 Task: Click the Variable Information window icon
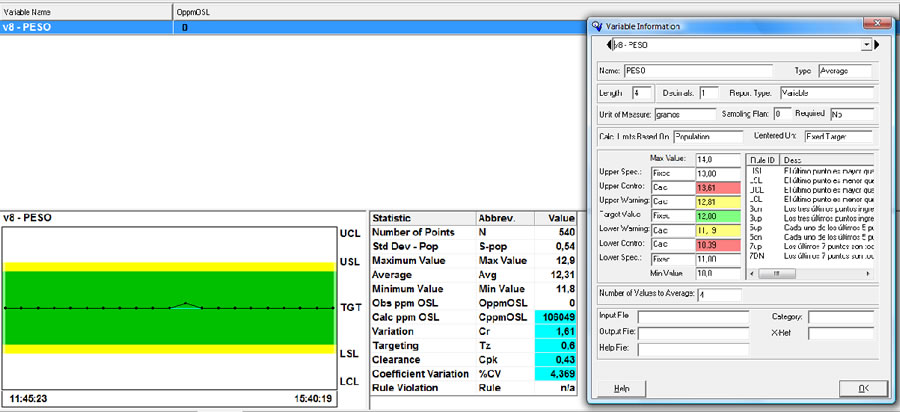599,27
